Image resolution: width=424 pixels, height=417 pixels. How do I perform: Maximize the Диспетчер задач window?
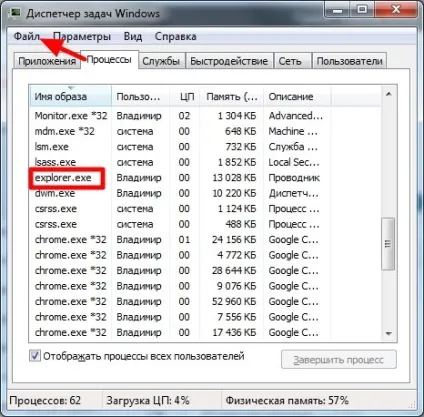tap(363, 10)
